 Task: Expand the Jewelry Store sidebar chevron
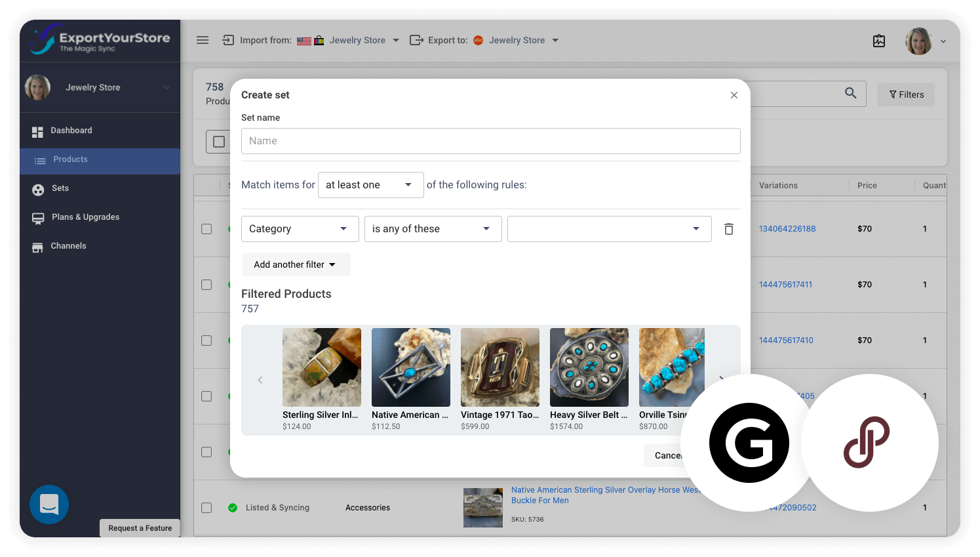(167, 87)
